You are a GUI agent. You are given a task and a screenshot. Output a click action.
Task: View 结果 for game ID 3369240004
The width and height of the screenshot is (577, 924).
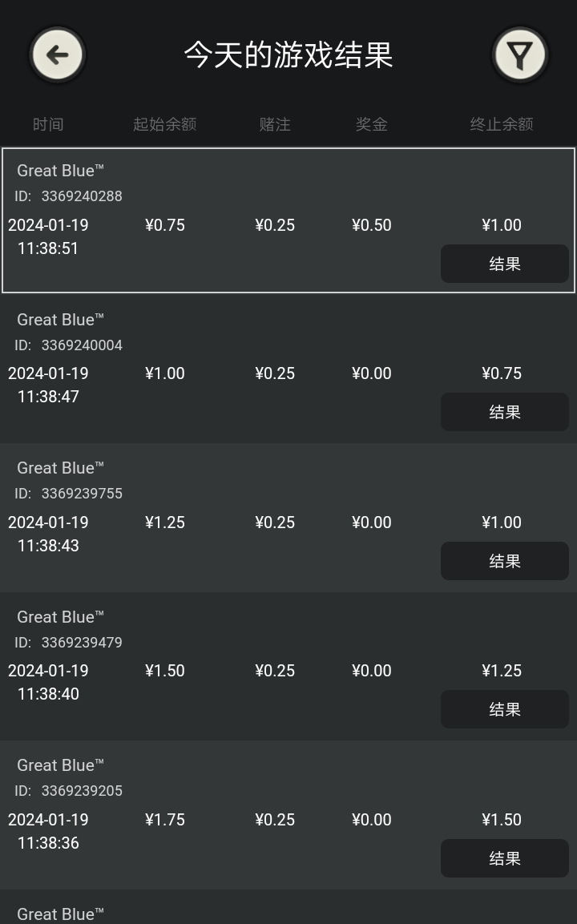505,412
